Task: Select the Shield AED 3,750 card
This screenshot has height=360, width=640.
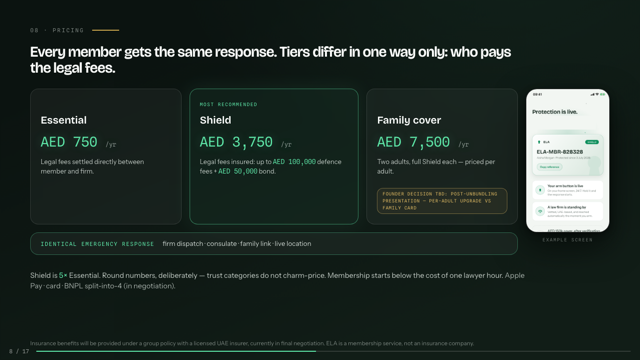Action: [274, 156]
